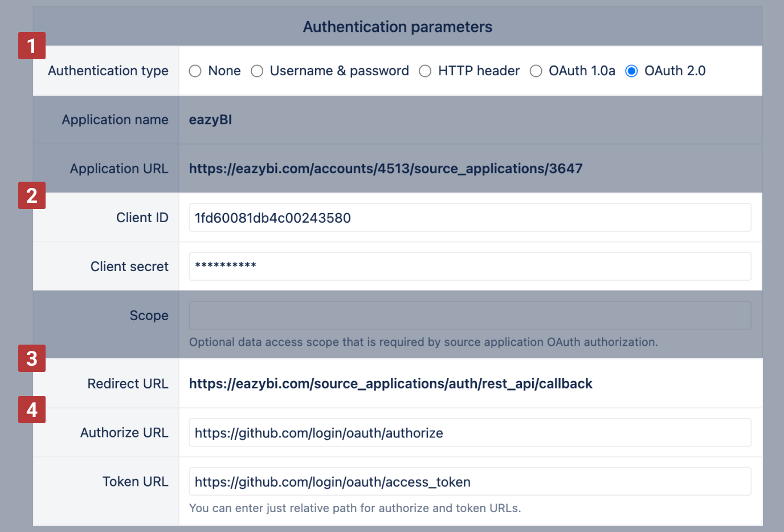The height and width of the screenshot is (532, 784).
Task: Enable HTTP header authentication
Action: click(425, 71)
